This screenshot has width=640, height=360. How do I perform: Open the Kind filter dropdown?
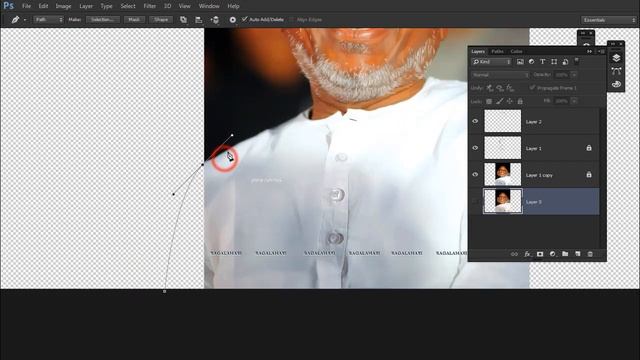[491, 62]
